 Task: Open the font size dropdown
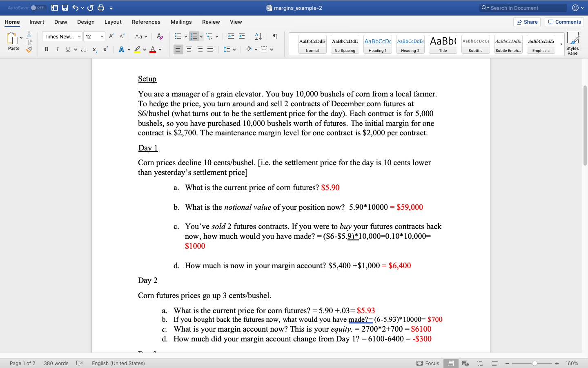(x=94, y=36)
